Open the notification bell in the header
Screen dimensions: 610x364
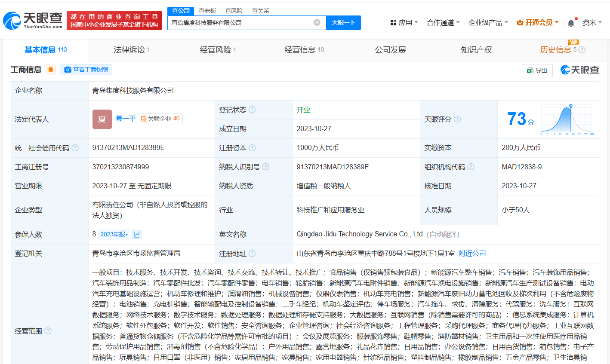click(571, 23)
